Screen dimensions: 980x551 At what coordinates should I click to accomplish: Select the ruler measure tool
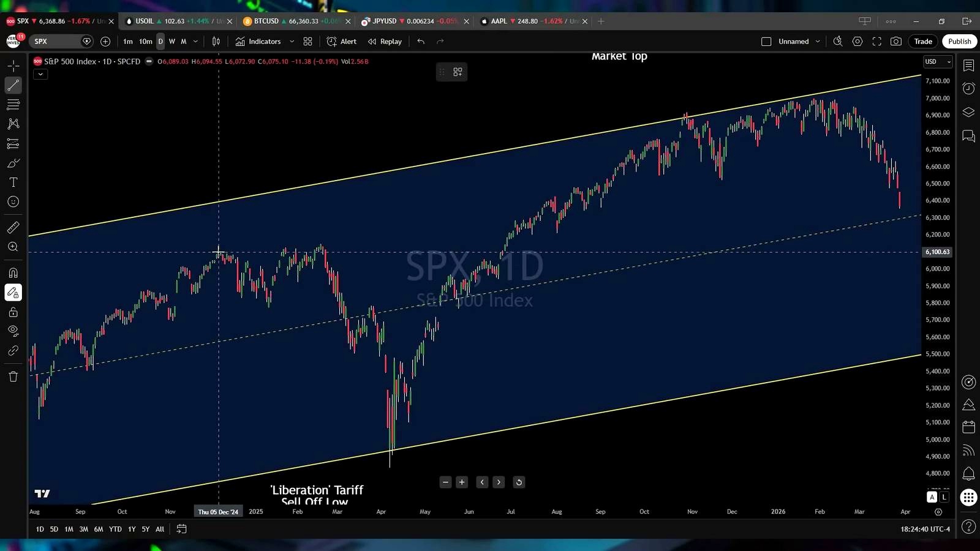13,228
